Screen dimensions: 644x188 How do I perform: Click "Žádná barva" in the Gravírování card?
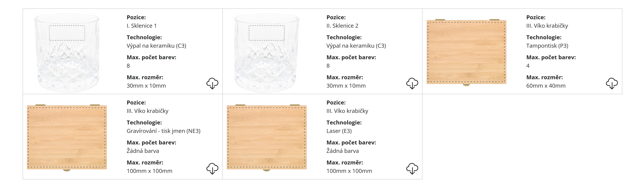(x=143, y=151)
